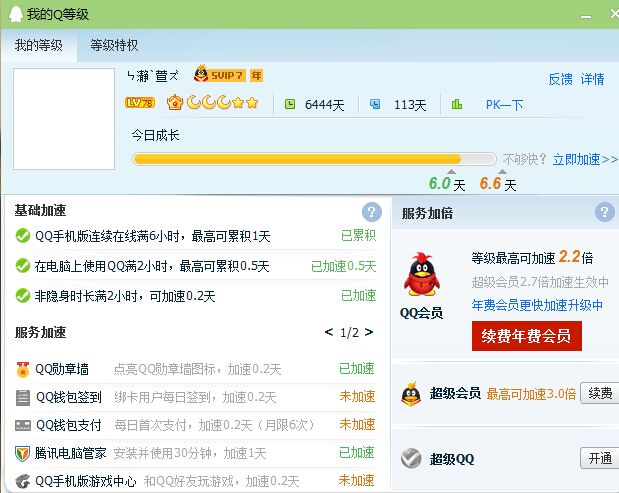Open the QQ钱包支付 service row

click(x=195, y=426)
